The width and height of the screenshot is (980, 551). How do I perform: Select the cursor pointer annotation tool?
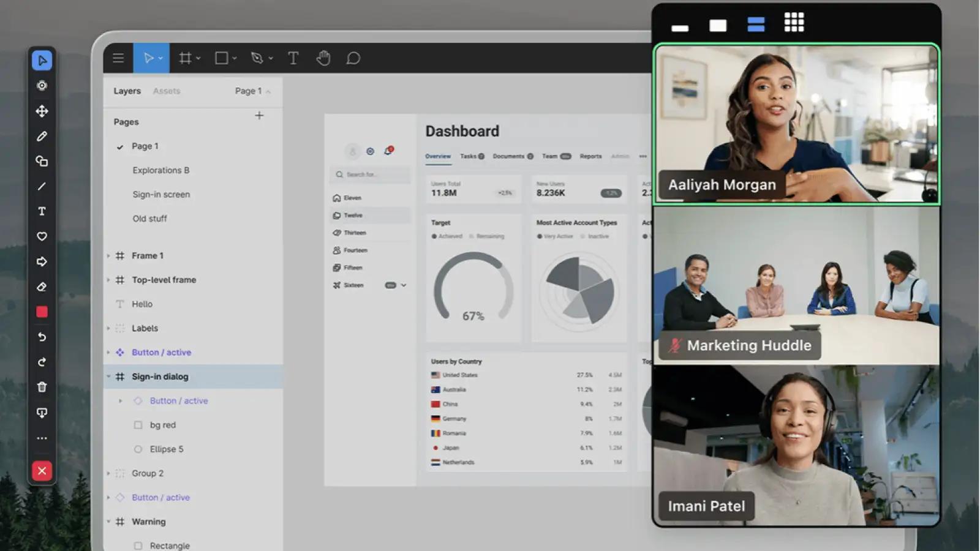[x=42, y=60]
